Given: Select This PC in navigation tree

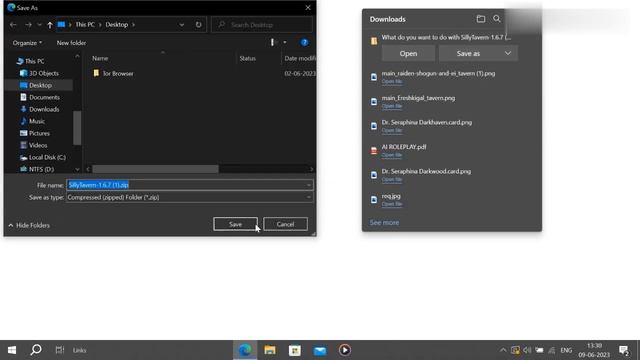Looking at the screenshot, I should click(x=34, y=61).
